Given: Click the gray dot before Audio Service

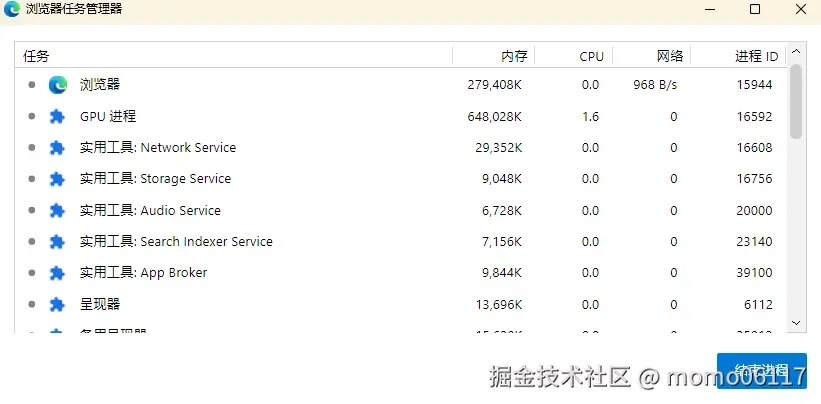Looking at the screenshot, I should [32, 210].
